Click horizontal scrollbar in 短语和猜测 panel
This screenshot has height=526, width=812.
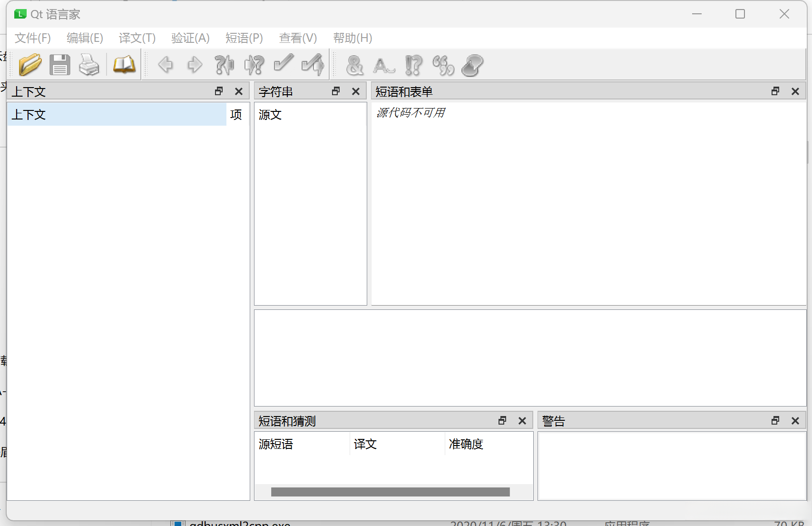pos(391,492)
